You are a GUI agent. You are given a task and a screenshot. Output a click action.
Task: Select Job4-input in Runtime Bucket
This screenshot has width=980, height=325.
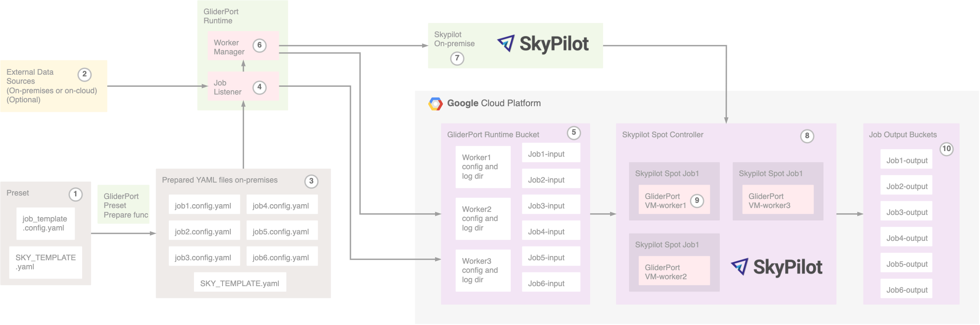coord(551,231)
